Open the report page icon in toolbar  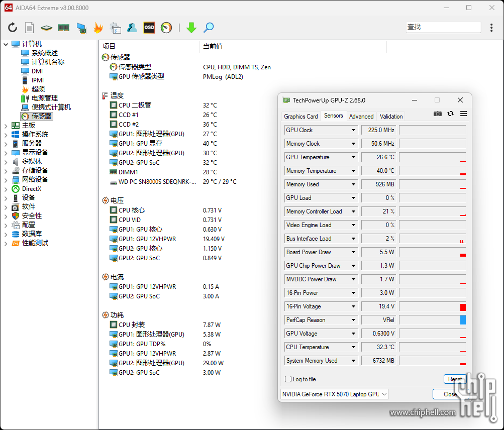[30, 28]
